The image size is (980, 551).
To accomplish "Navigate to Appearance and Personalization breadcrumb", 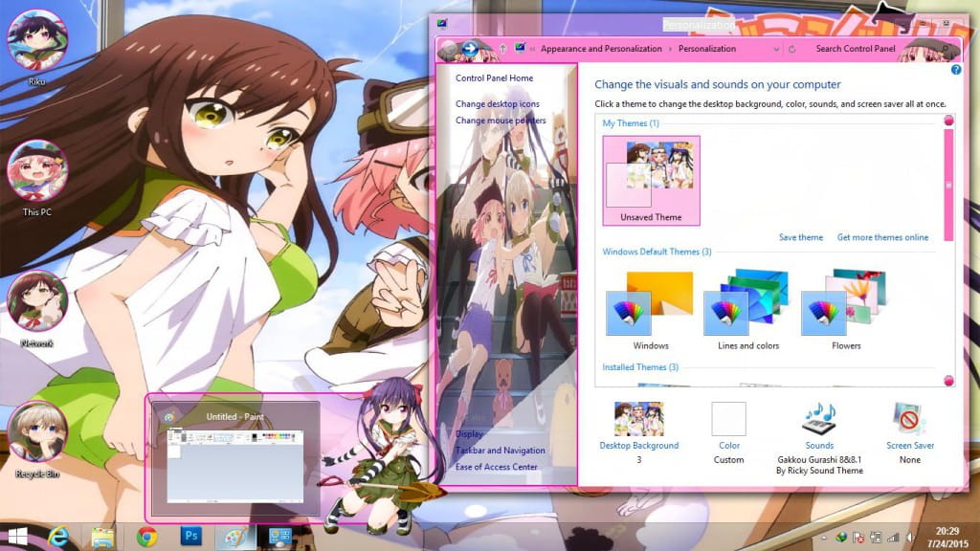I will (x=603, y=48).
